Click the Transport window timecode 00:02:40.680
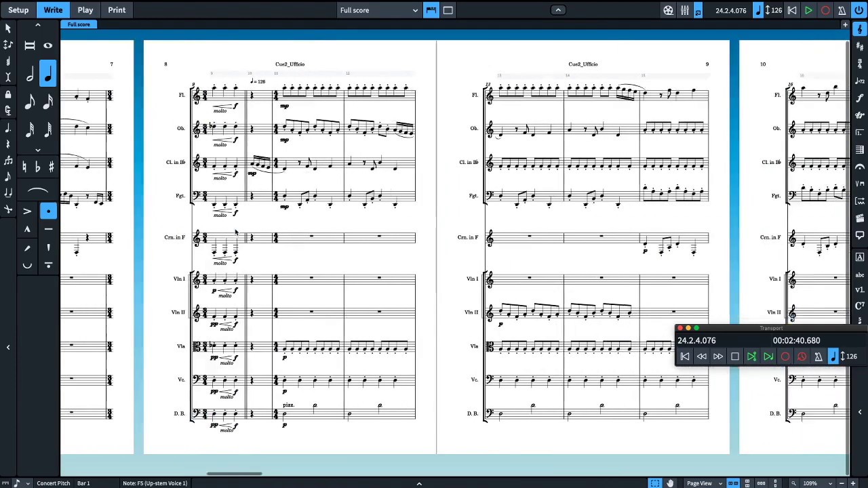 point(796,341)
